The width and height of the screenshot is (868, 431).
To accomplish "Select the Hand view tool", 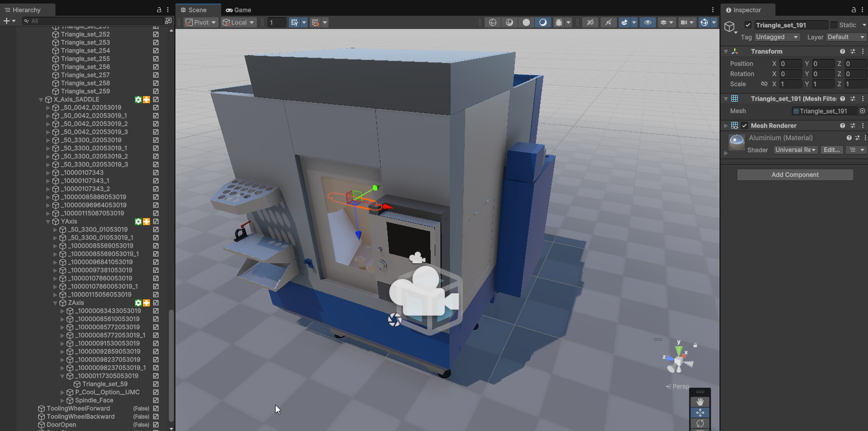I will coord(700,402).
